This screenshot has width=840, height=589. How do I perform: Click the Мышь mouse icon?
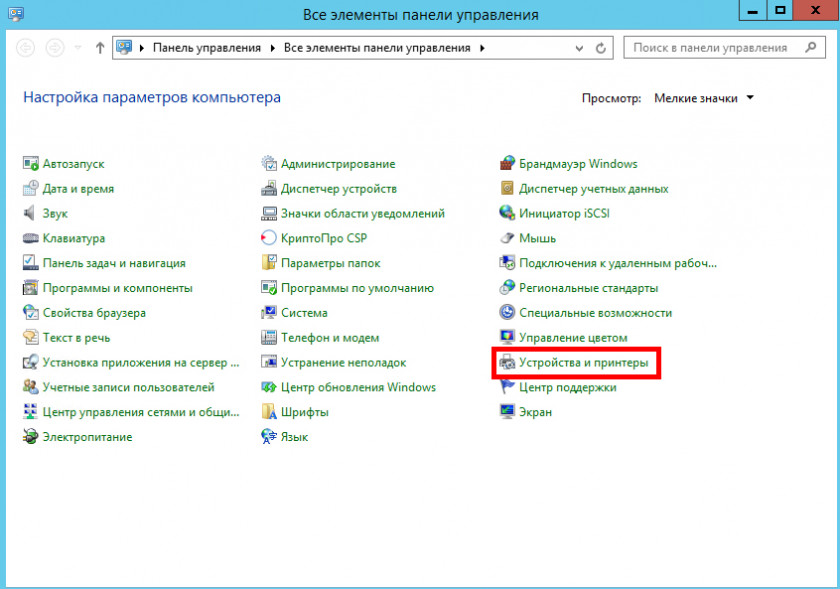click(508, 238)
